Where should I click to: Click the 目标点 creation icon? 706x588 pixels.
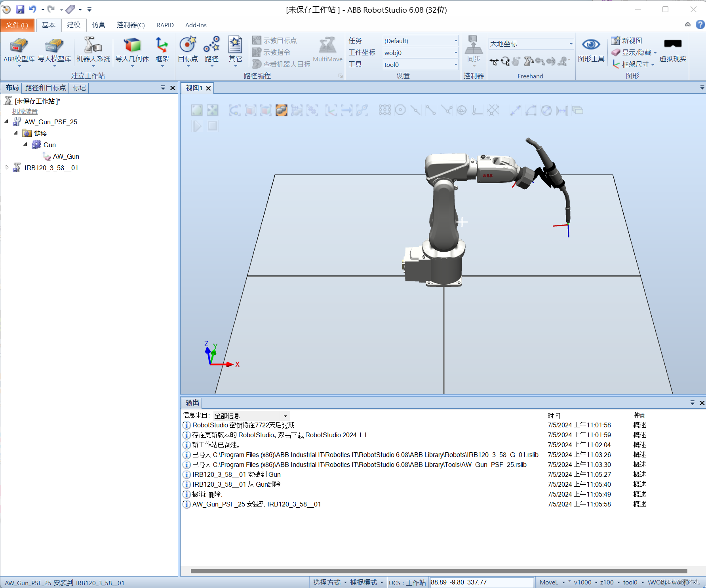click(187, 49)
